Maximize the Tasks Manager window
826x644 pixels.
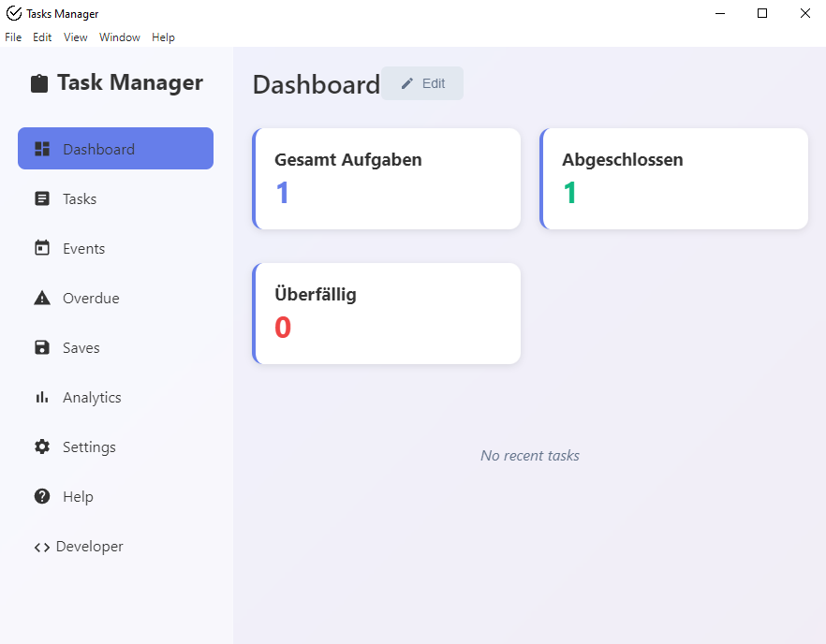762,13
